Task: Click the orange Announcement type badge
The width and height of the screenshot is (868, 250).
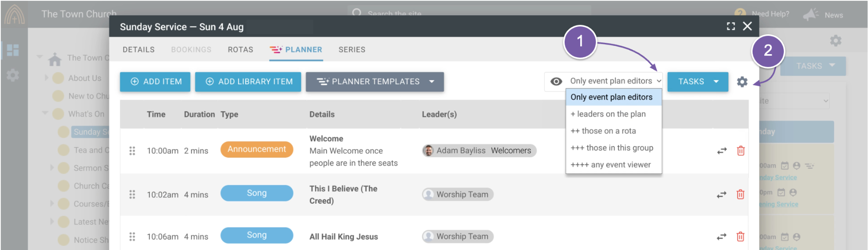Action: (257, 149)
